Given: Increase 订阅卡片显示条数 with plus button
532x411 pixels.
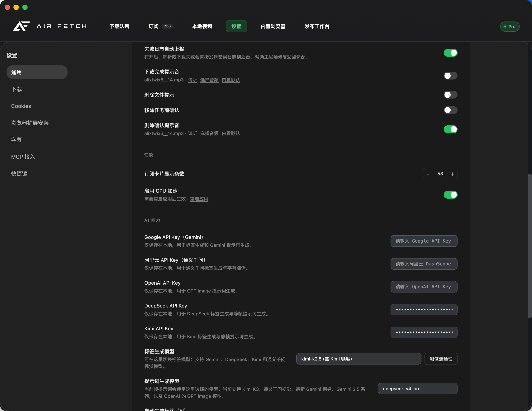Looking at the screenshot, I should point(452,174).
